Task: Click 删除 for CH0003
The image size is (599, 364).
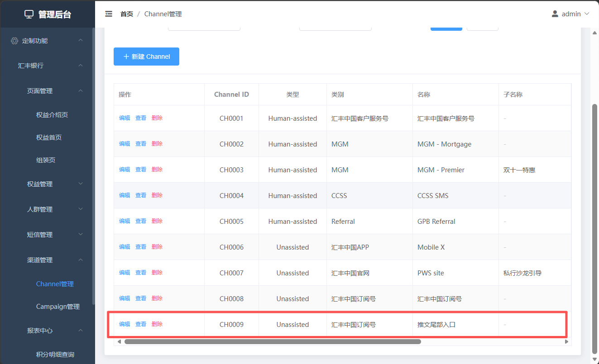Action: (157, 170)
